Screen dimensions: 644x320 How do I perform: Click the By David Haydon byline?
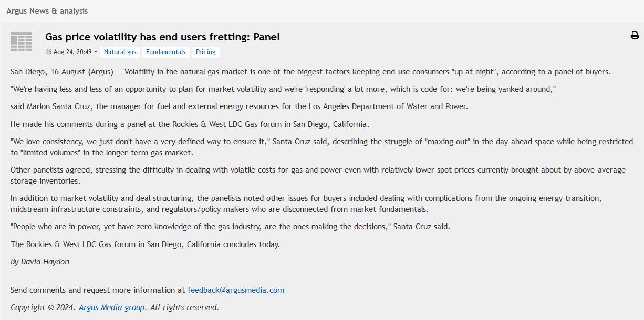[40, 262]
